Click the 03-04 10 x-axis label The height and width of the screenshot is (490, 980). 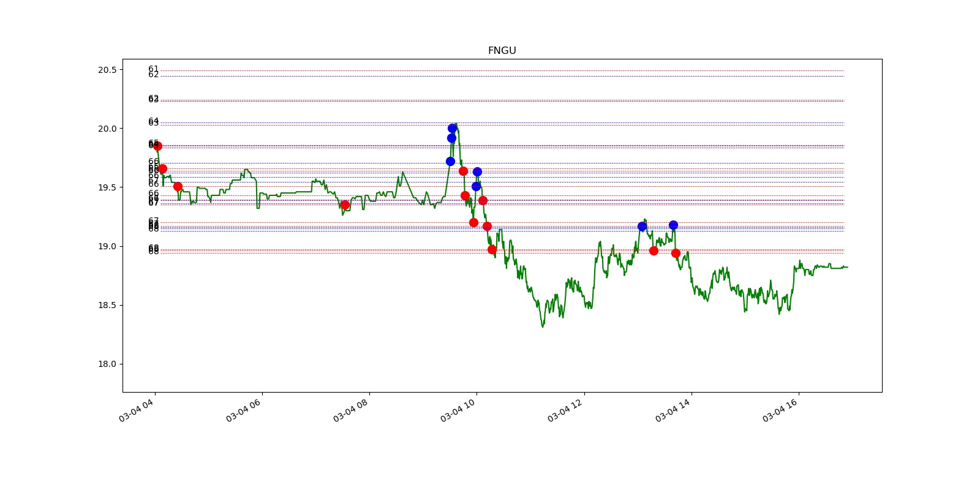458,409
